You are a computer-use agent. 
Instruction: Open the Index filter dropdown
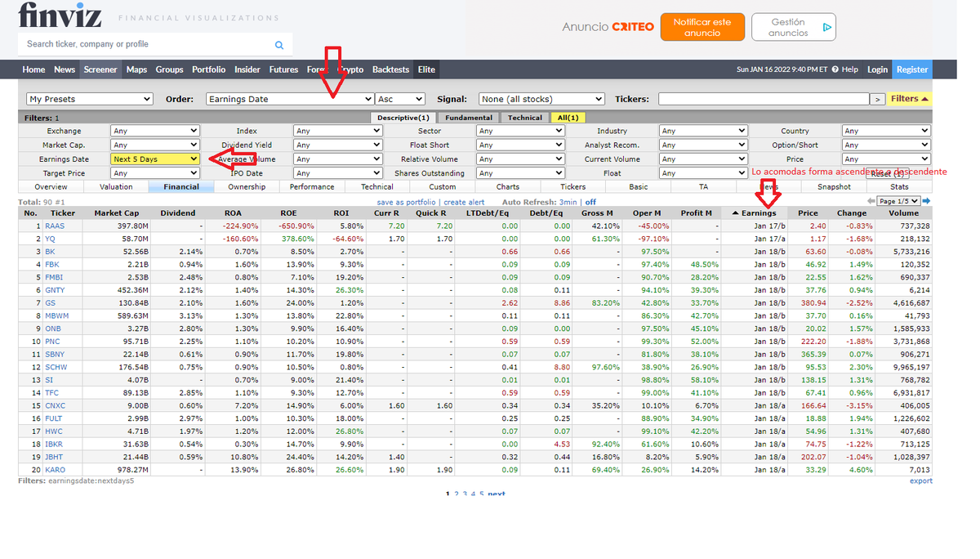tap(337, 131)
